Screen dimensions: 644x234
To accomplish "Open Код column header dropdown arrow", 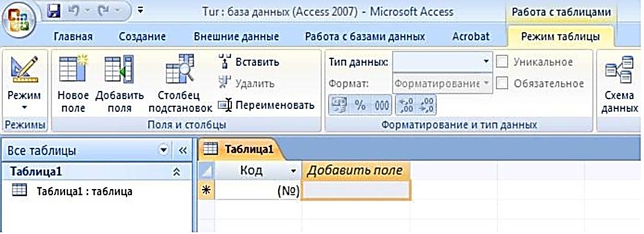I will tap(294, 171).
